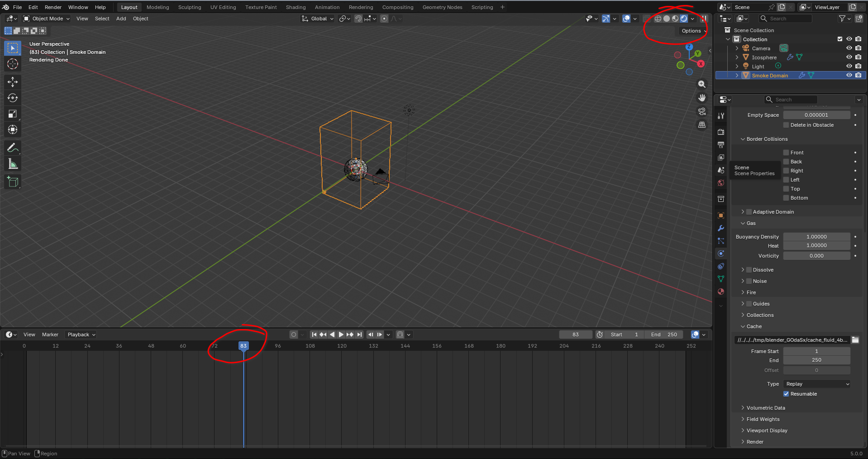
Task: Activate the Rotate tool
Action: [13, 98]
